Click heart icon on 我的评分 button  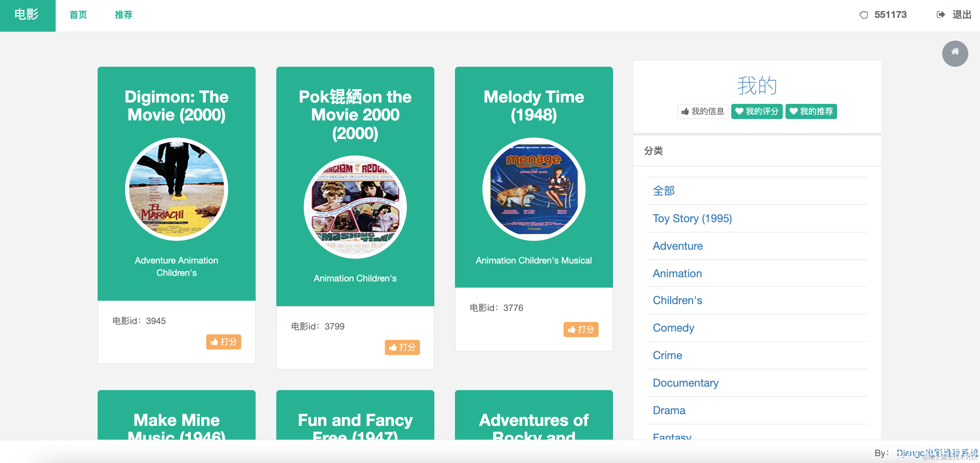739,111
